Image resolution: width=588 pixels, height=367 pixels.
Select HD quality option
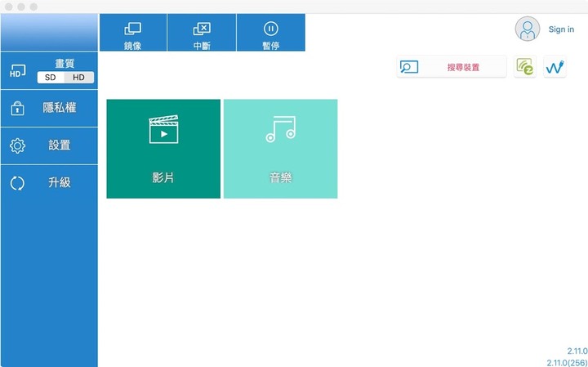tap(79, 78)
